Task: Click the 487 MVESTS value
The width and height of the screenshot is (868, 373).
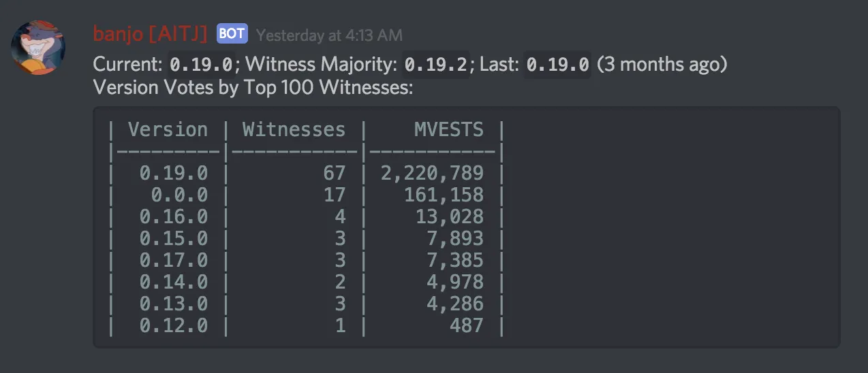Action: 466,325
